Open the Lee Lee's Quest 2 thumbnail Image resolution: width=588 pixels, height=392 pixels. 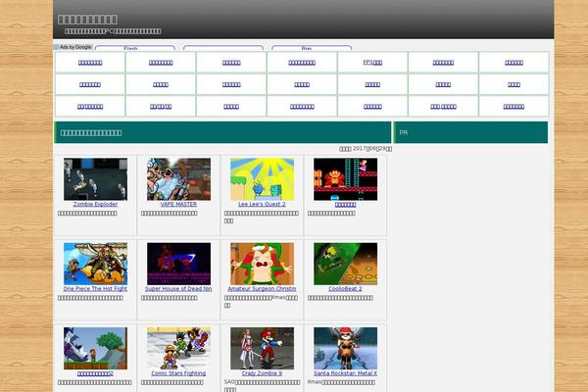(262, 179)
